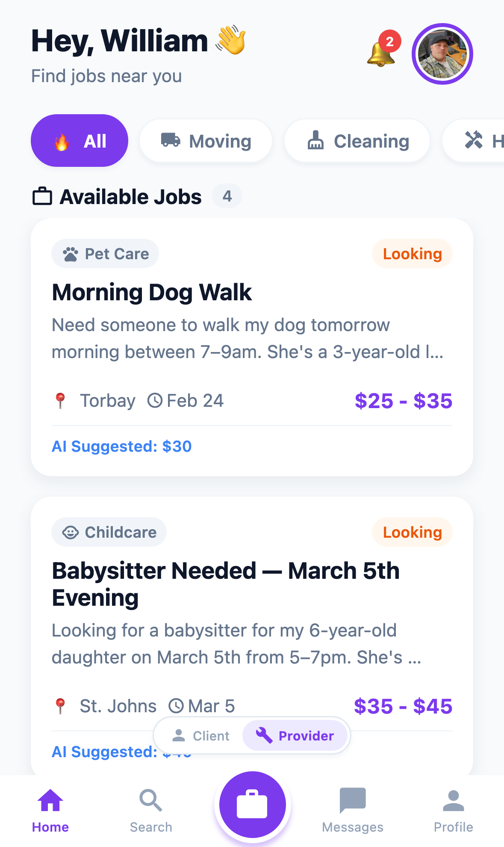
Task: Go to the Home tab
Action: (x=50, y=810)
